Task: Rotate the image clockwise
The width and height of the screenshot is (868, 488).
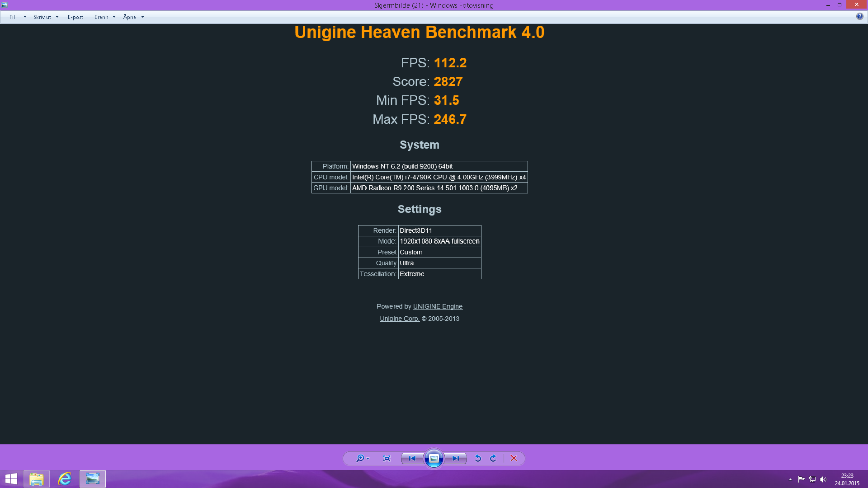Action: click(x=493, y=458)
